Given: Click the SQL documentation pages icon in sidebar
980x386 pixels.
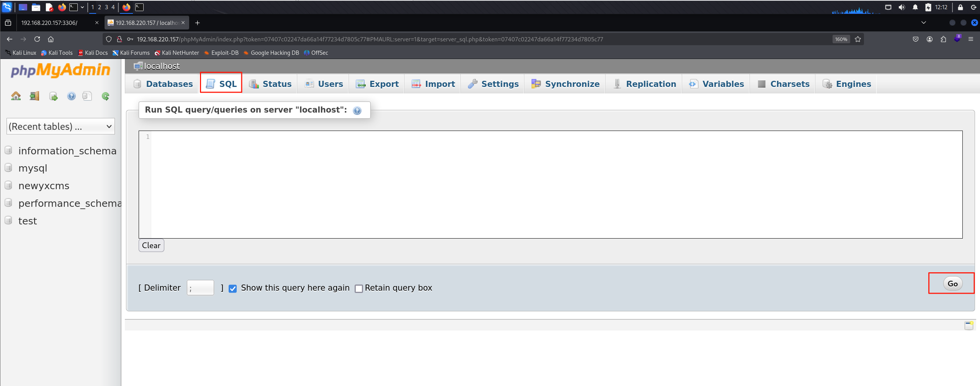Looking at the screenshot, I should coord(87,96).
